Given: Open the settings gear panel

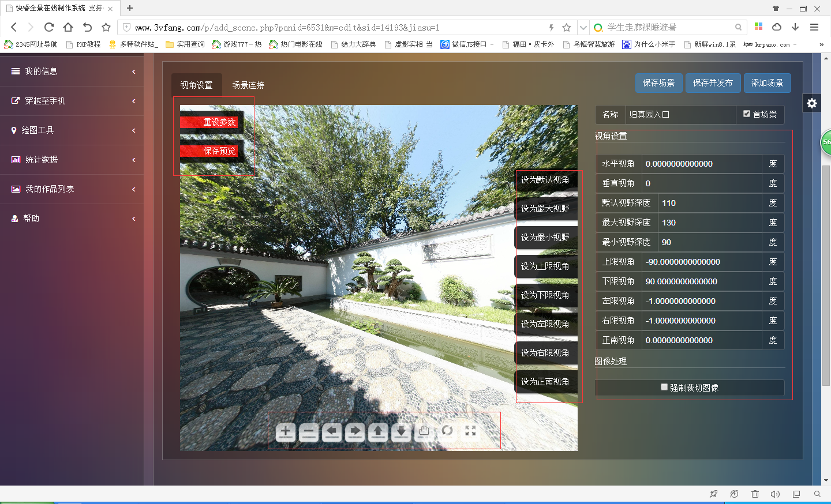Looking at the screenshot, I should (812, 103).
